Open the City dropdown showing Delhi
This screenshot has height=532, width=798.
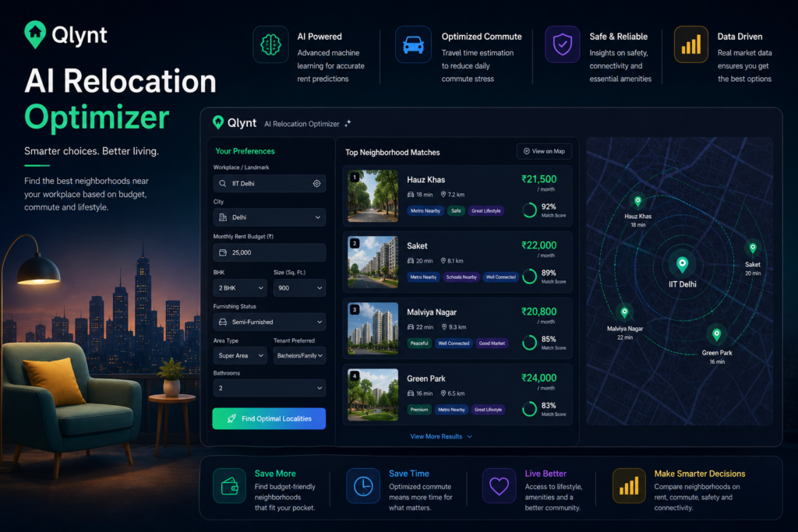pyautogui.click(x=269, y=217)
